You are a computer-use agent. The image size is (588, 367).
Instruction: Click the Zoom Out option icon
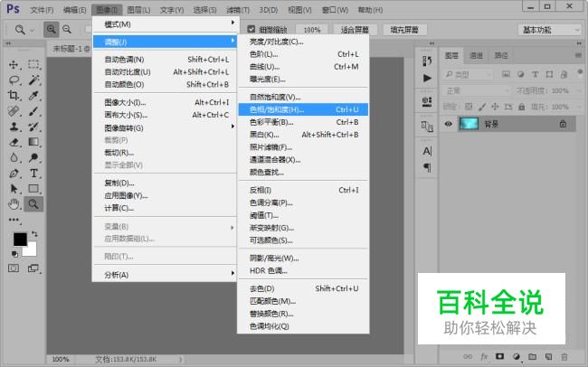coord(67,29)
